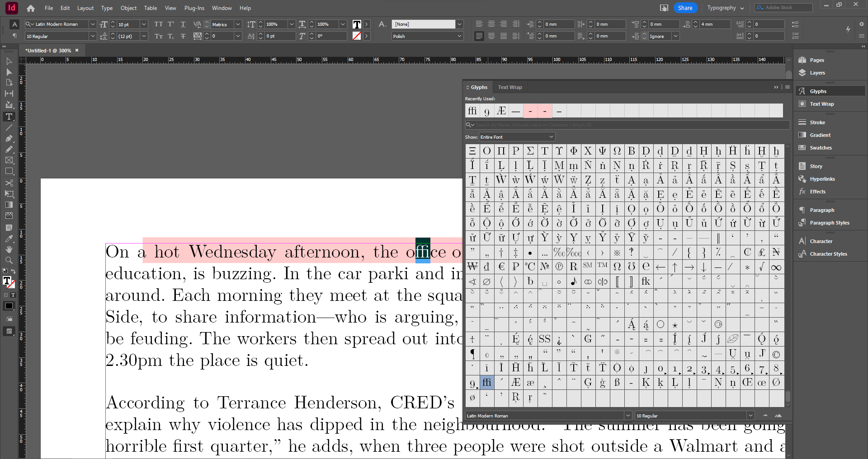The image size is (868, 459).
Task: Select the Type tool
Action: 9,117
